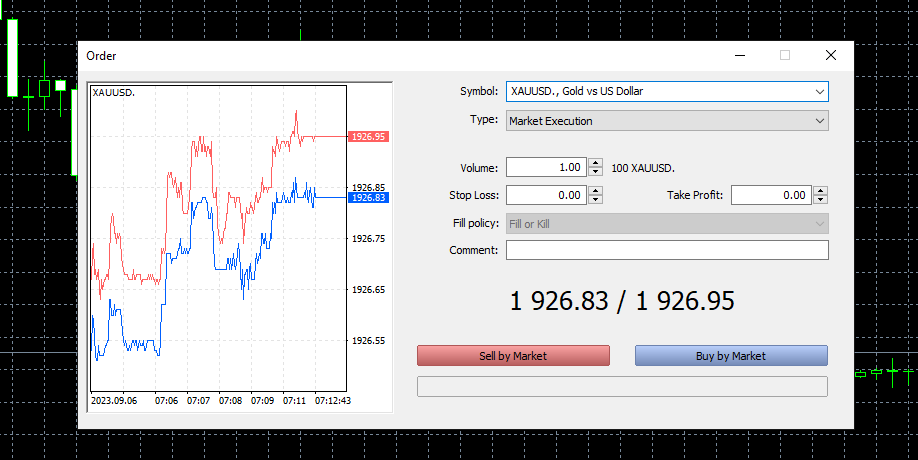Image resolution: width=918 pixels, height=460 pixels.
Task: Minimize the Order dialog window
Action: coord(740,56)
